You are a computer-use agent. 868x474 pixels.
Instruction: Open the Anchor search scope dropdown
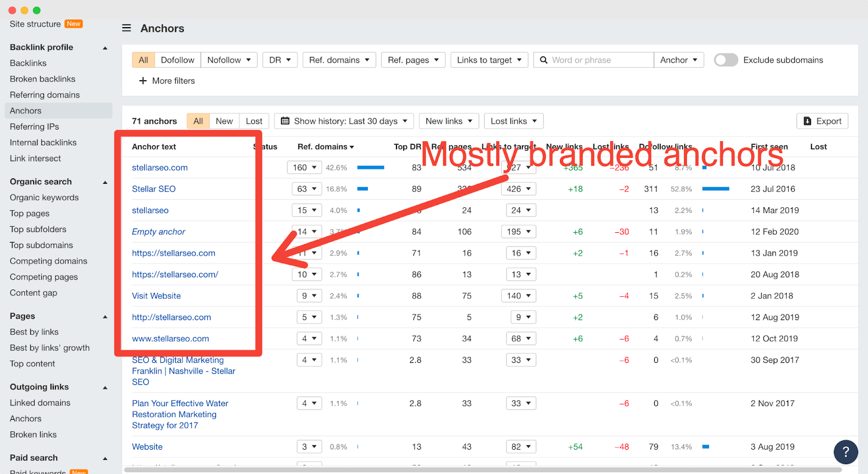[x=679, y=60]
